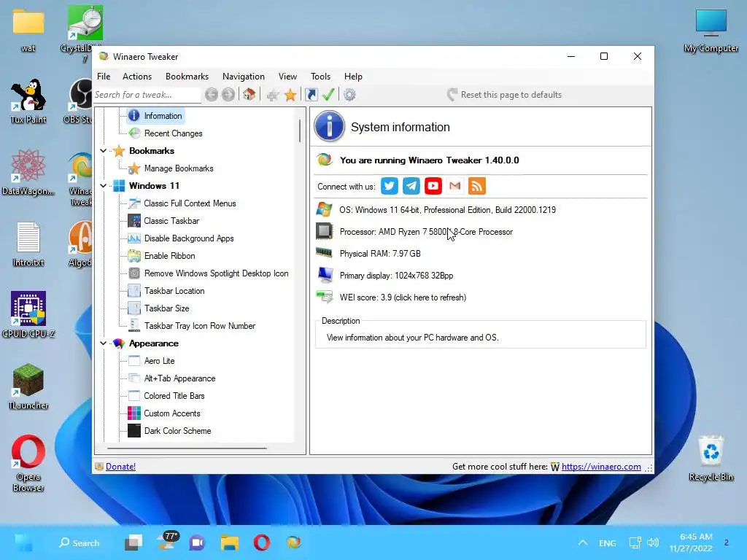
Task: Open the Twitter link icon
Action: tap(390, 186)
